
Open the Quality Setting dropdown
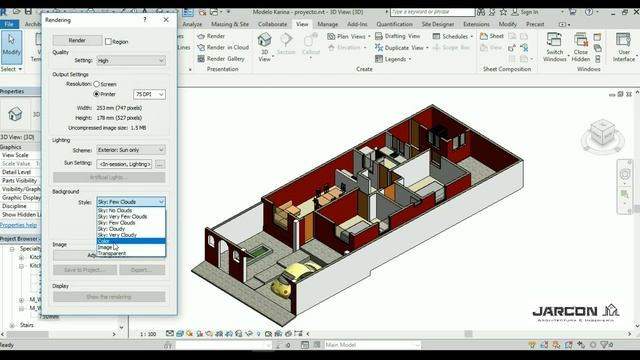click(x=131, y=60)
